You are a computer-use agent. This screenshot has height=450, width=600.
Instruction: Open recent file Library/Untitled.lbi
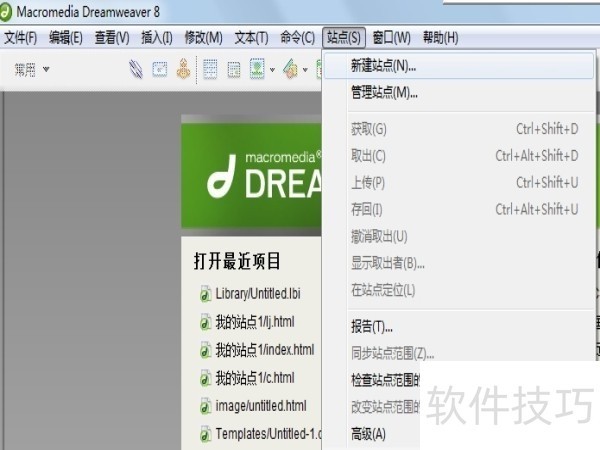258,294
